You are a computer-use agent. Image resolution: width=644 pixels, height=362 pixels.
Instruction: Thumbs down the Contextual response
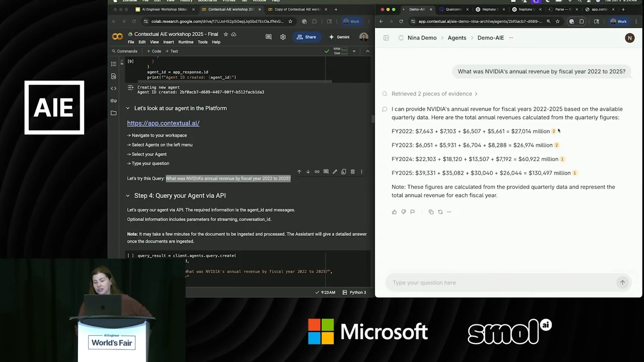[404, 212]
